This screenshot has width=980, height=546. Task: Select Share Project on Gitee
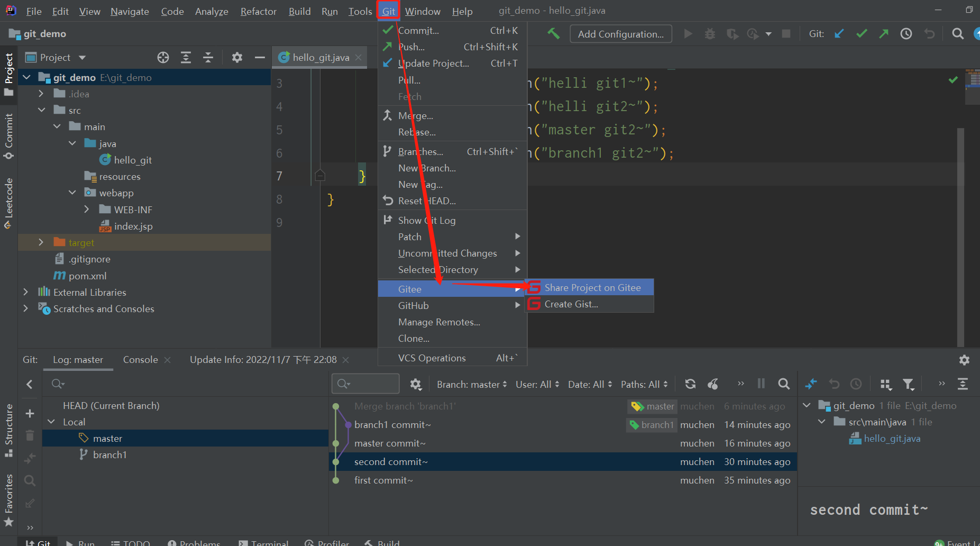coord(589,288)
